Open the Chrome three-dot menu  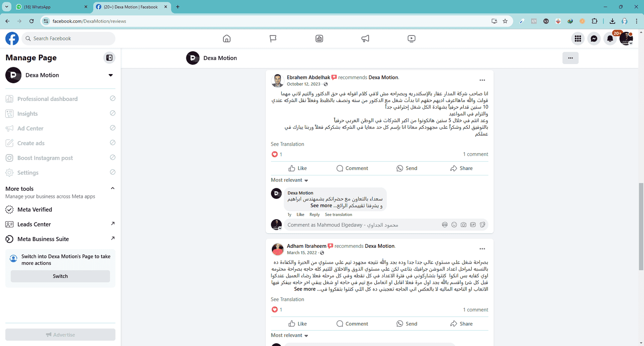636,21
